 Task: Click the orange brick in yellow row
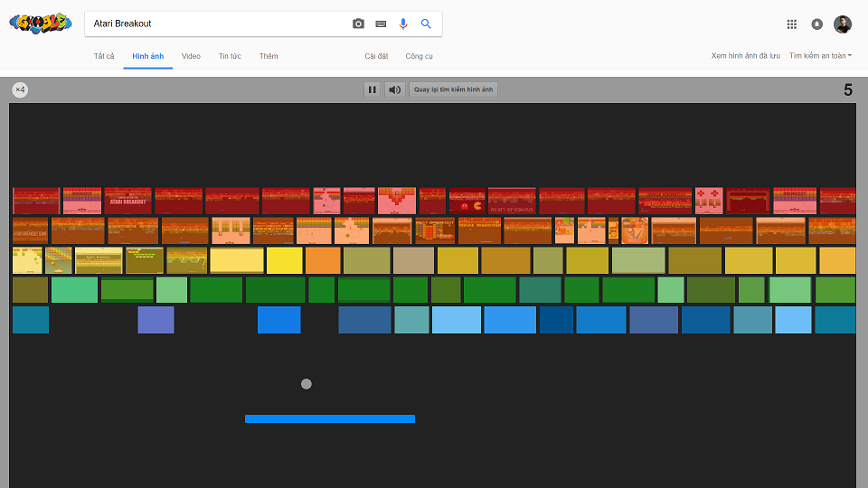pyautogui.click(x=323, y=260)
